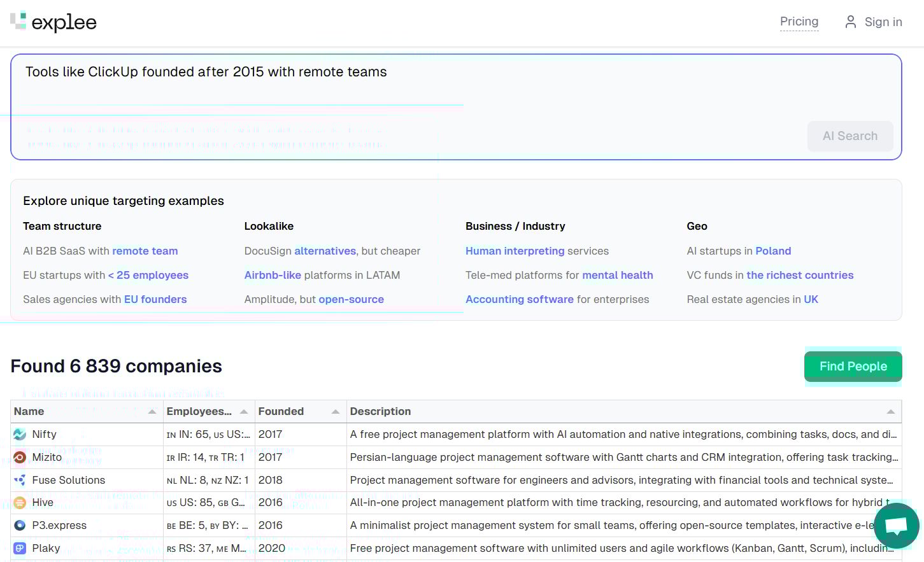
Task: Click the Name column header
Action: pos(87,412)
